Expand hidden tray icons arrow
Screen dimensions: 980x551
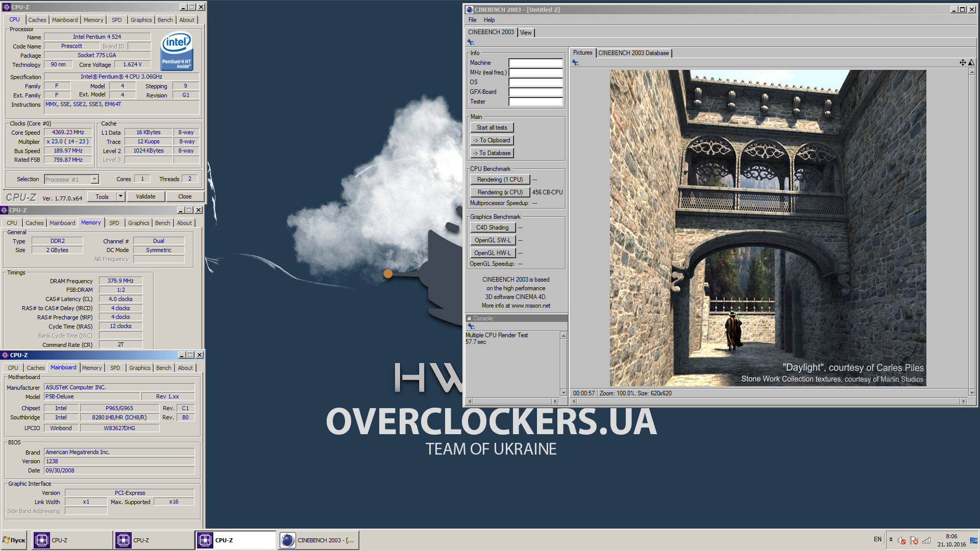[891, 539]
